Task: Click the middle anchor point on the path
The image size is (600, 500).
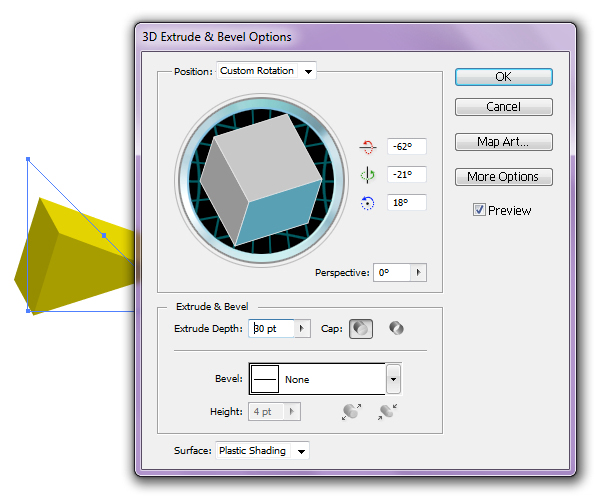Action: (x=104, y=236)
